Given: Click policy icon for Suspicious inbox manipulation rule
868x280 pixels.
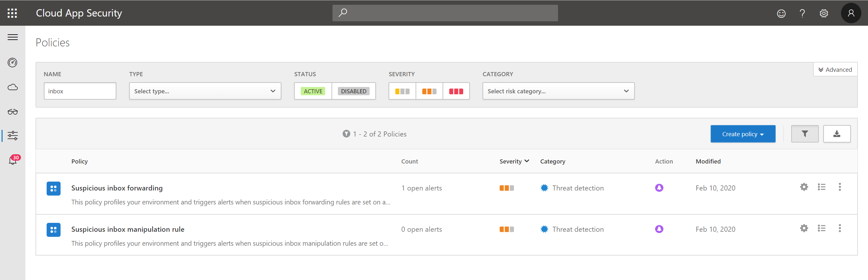Looking at the screenshot, I should tap(53, 230).
